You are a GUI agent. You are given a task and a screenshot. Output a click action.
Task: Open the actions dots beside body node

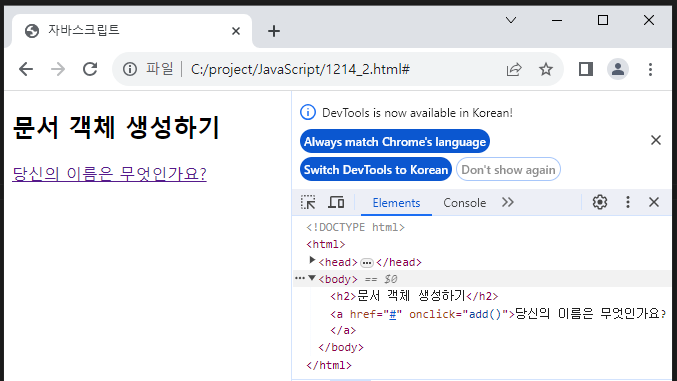[x=299, y=279]
